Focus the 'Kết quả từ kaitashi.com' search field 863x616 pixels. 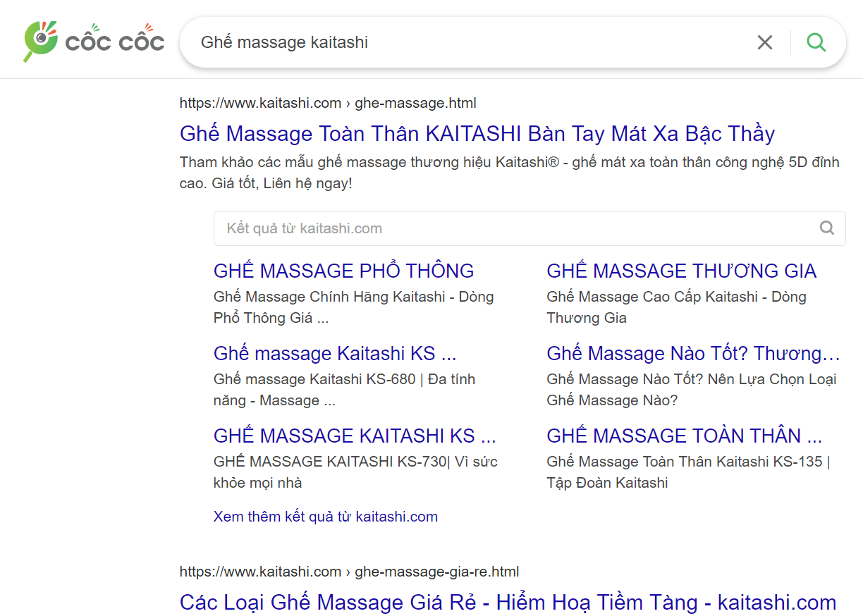(x=530, y=228)
